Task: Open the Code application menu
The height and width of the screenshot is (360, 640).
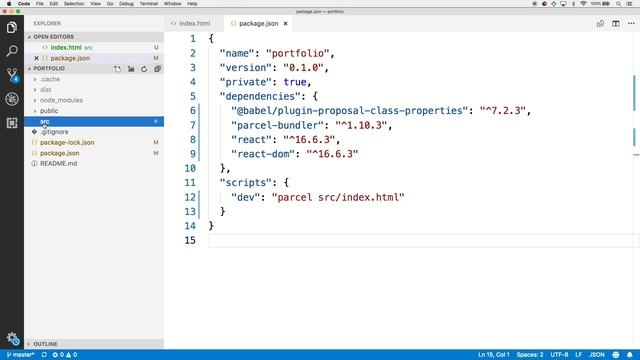Action: 24,4
